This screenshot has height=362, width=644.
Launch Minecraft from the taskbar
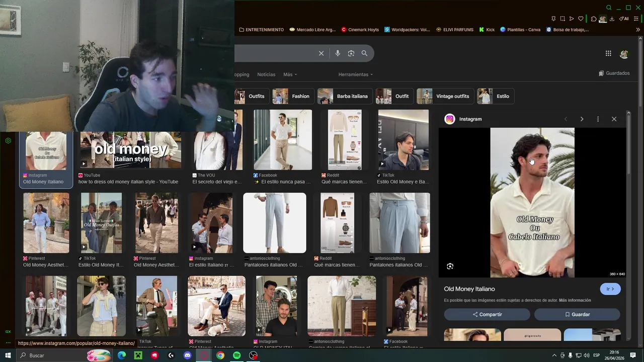[x=138, y=355]
